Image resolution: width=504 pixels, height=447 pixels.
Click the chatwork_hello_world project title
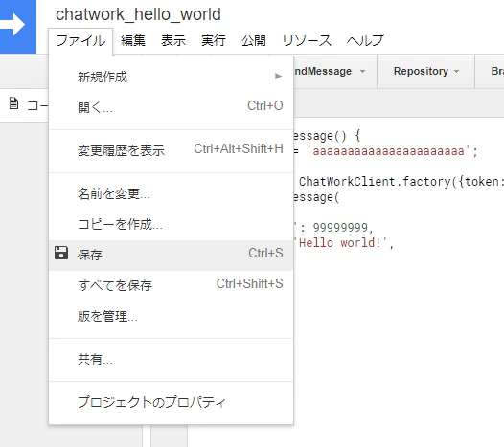click(x=138, y=14)
